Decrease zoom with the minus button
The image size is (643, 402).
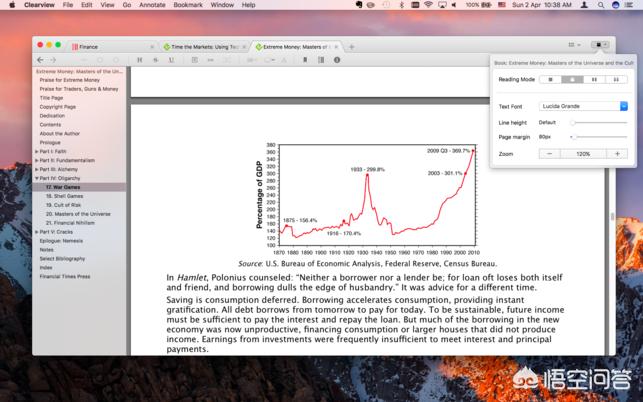click(x=550, y=154)
